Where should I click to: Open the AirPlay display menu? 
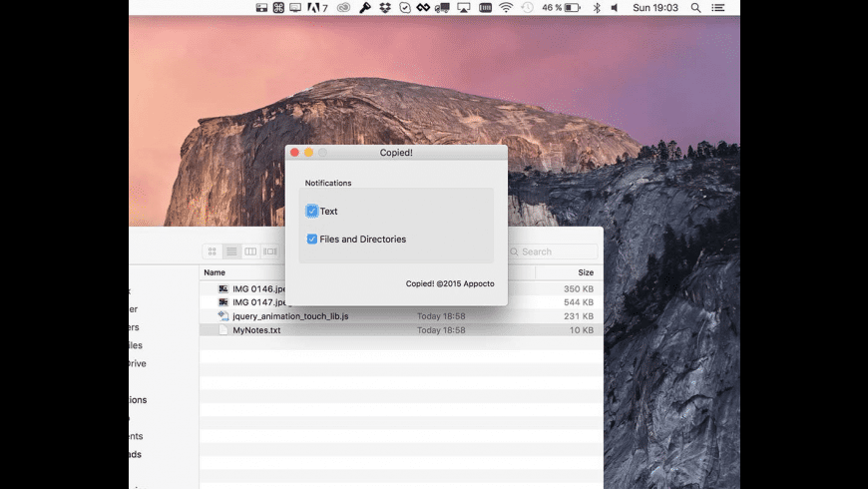(x=464, y=8)
